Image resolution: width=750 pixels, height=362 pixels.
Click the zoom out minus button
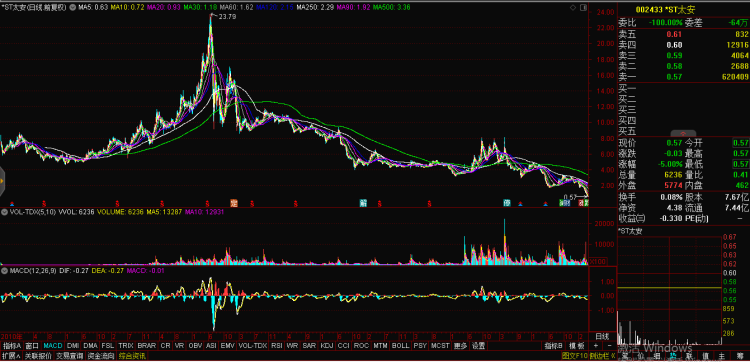click(609, 345)
